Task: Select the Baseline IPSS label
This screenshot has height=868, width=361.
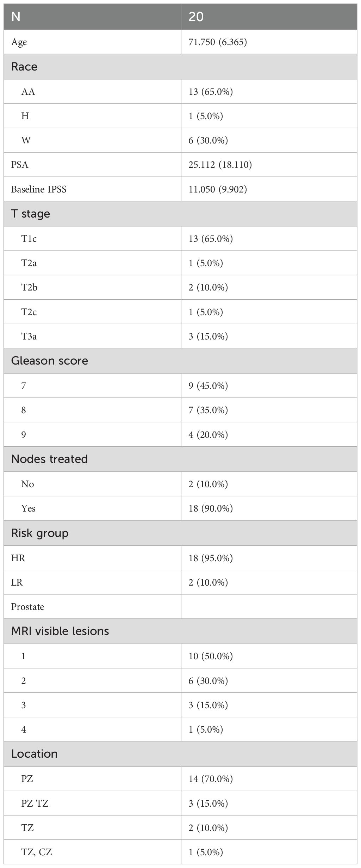Action: click(39, 189)
